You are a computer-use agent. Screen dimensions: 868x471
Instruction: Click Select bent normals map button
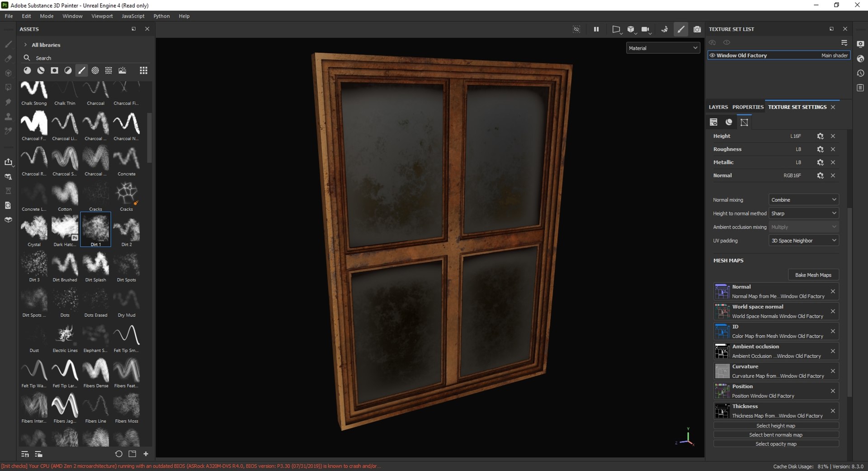776,435
